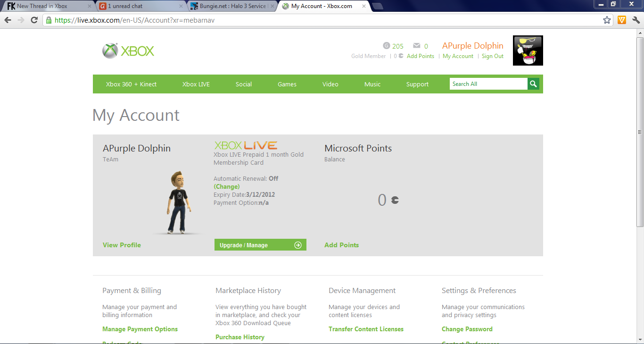Reload the page with the refresh icon

click(x=34, y=20)
